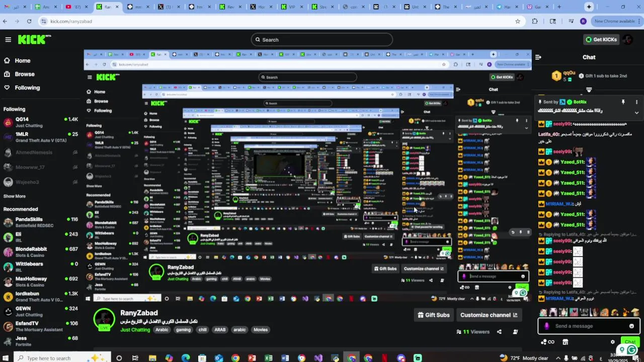Click Customize channel button

tap(489, 315)
